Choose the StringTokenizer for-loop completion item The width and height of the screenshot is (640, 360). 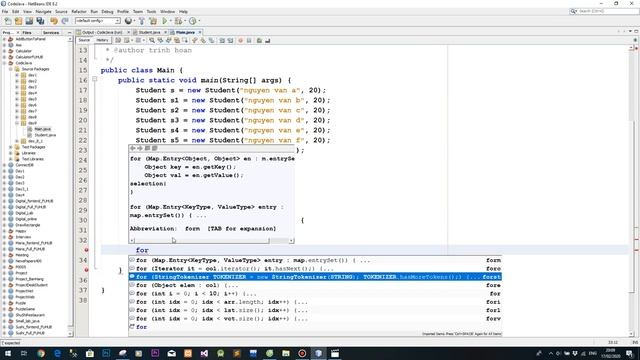[315, 277]
